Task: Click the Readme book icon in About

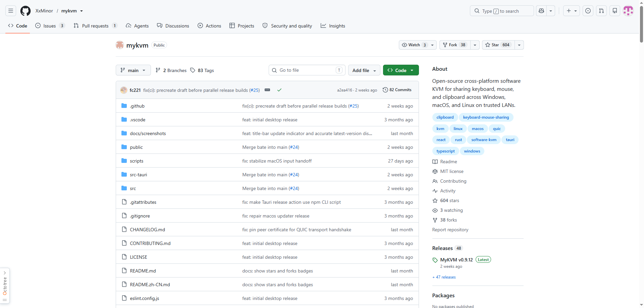Action: tap(435, 162)
